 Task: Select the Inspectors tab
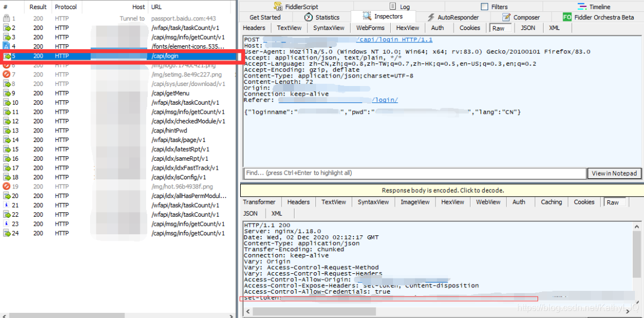click(x=383, y=17)
